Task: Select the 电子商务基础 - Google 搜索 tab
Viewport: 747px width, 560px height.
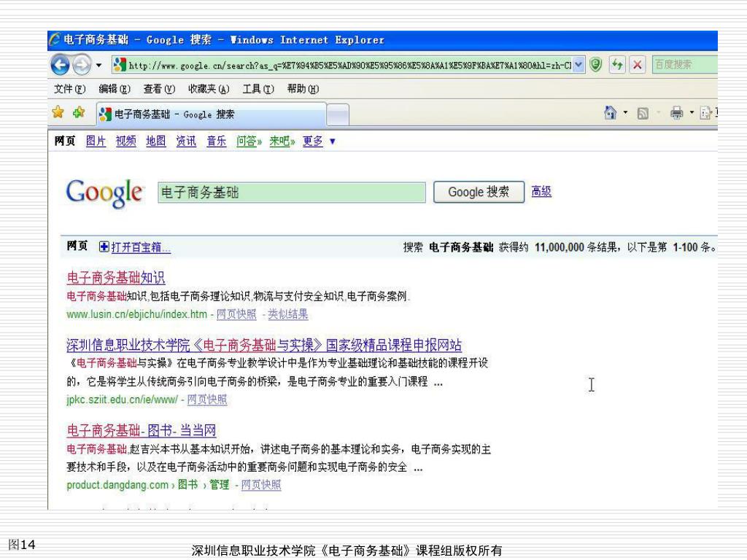Action: click(x=211, y=114)
